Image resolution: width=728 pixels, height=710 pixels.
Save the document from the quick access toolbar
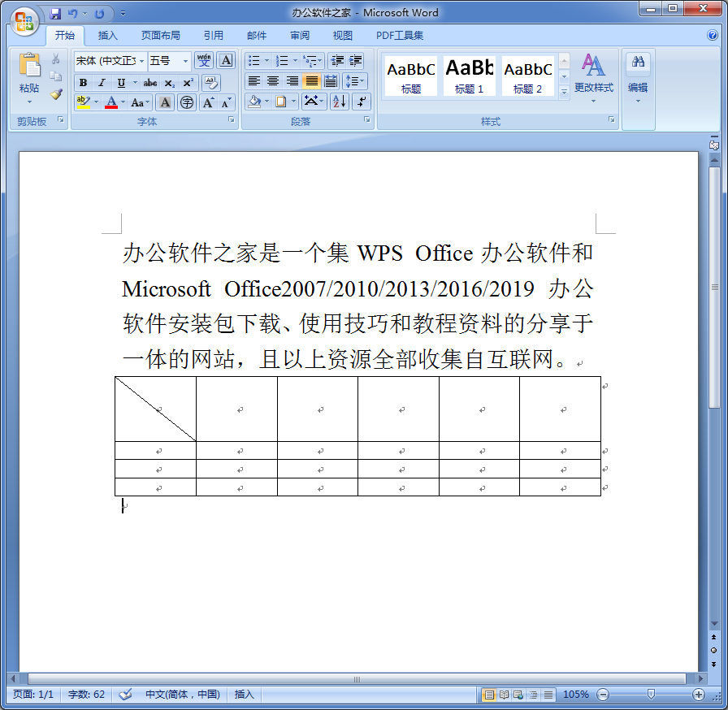point(55,14)
